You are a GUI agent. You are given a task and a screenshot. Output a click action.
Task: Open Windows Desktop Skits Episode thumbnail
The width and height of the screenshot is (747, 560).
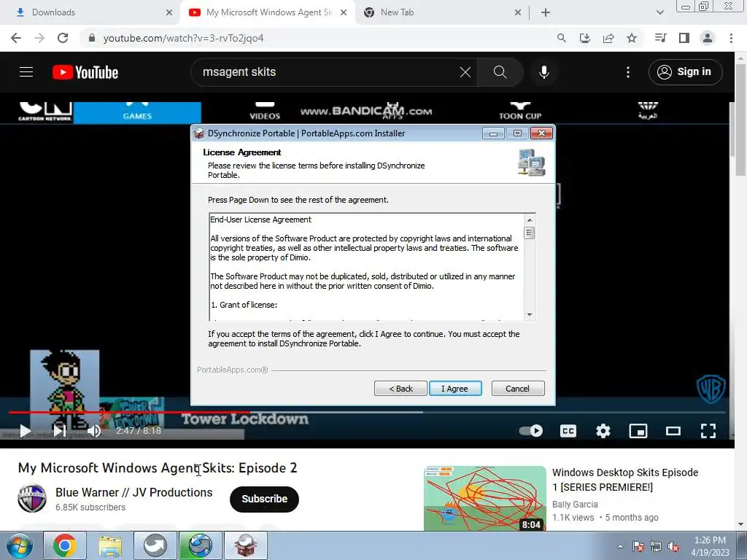click(x=485, y=498)
